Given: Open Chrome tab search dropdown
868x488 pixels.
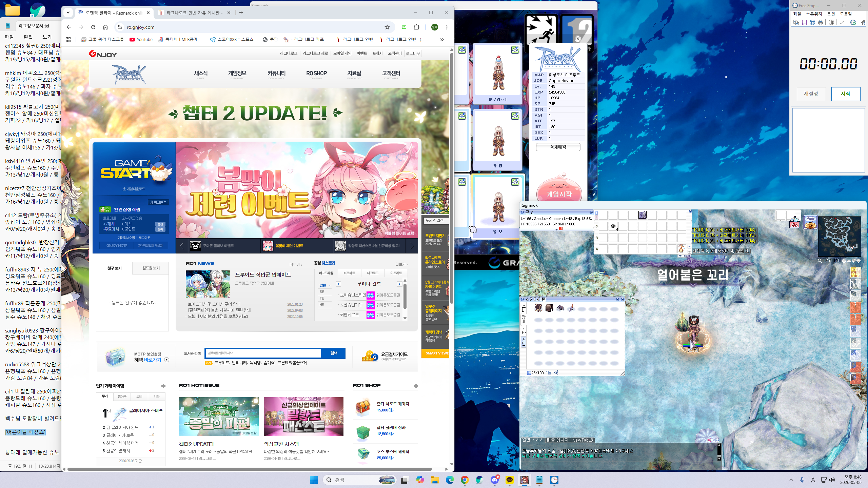Looking at the screenshot, I should (x=68, y=13).
